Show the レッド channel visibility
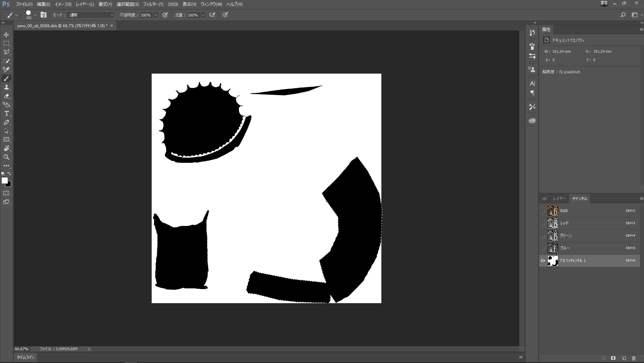This screenshot has width=644, height=363. [x=543, y=223]
